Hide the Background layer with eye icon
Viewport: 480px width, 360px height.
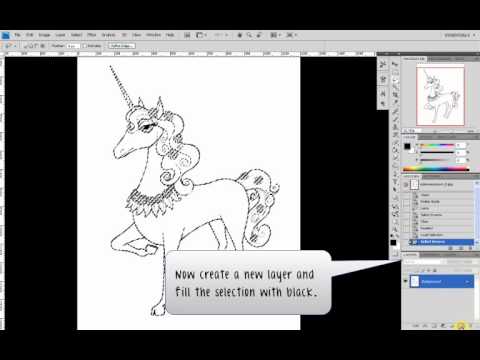tap(406, 281)
